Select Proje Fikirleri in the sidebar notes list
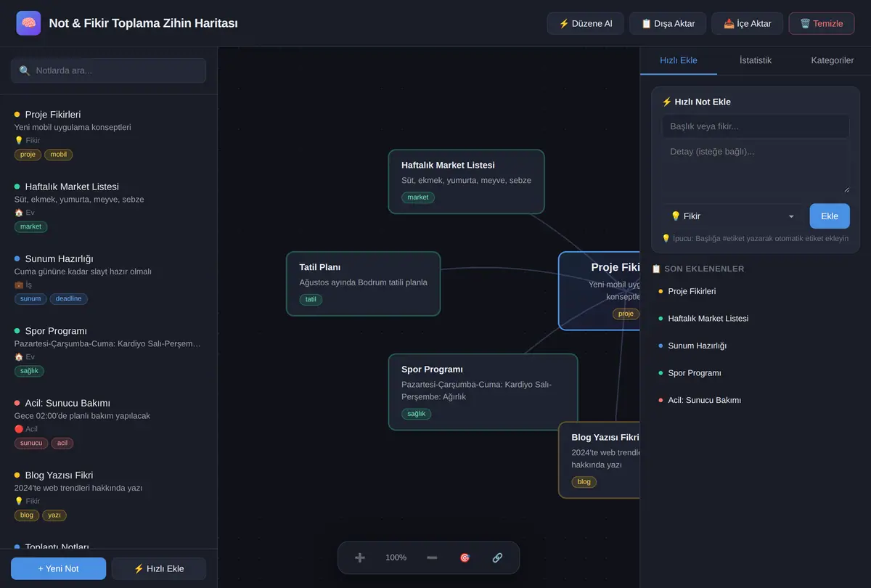 (108, 134)
